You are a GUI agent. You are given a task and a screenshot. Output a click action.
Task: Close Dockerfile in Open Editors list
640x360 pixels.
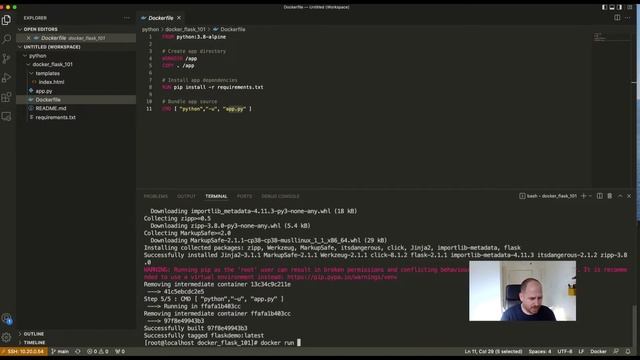(28, 38)
